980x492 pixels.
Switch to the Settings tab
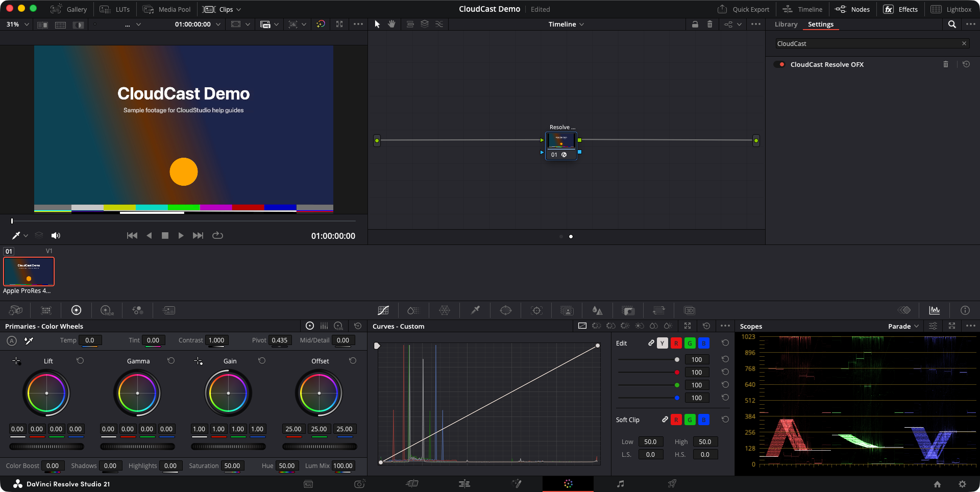pyautogui.click(x=820, y=24)
